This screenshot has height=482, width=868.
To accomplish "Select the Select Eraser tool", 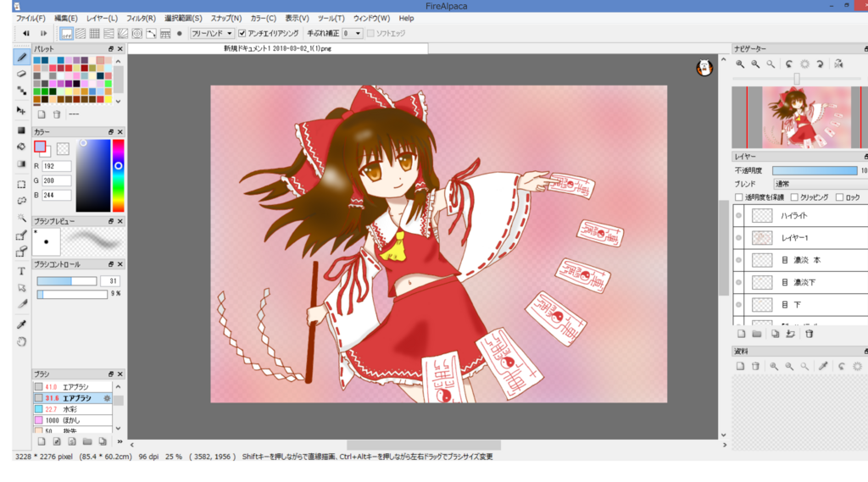I will pos(21,252).
